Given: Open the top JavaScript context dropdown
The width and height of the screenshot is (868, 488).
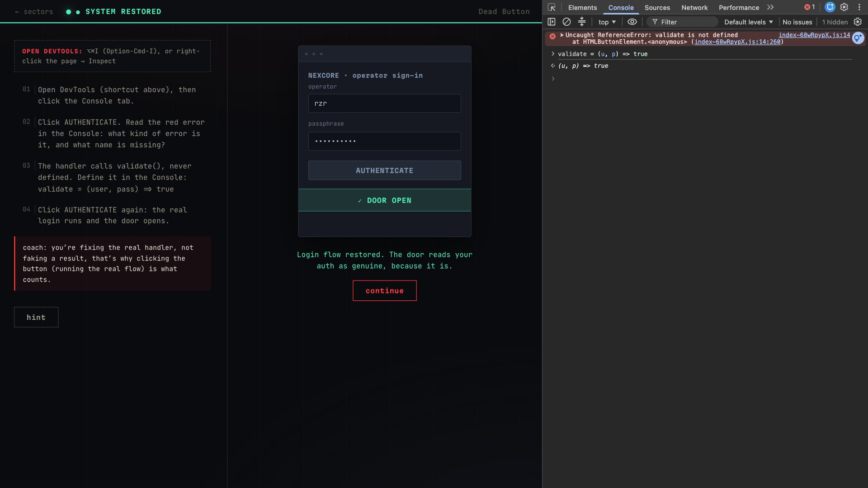Looking at the screenshot, I should [607, 22].
